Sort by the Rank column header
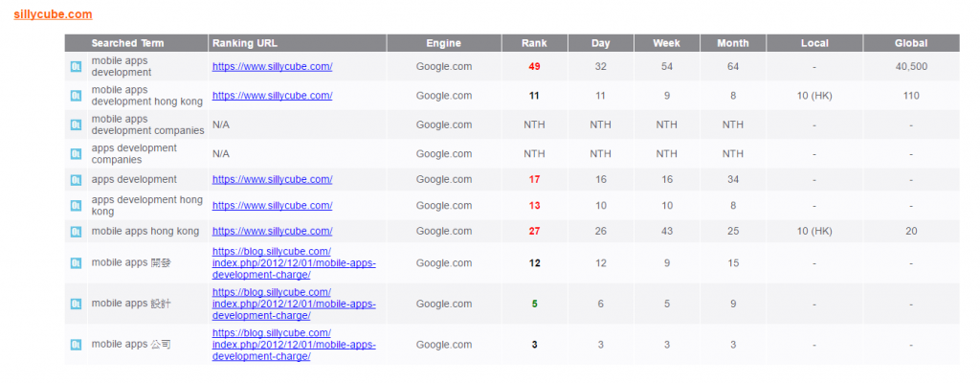 click(x=534, y=43)
